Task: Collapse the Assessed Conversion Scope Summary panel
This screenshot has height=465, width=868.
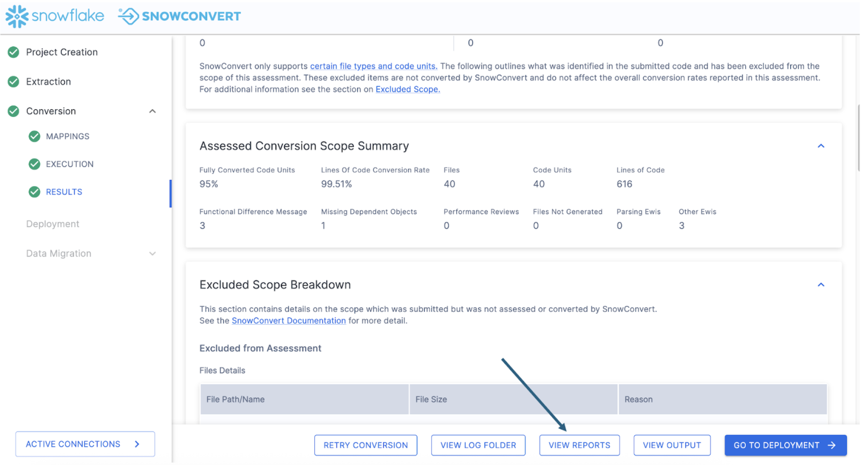Action: point(821,146)
